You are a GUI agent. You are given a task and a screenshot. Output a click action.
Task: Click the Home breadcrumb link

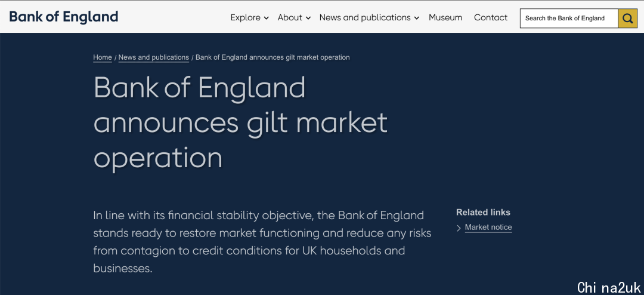pos(103,57)
